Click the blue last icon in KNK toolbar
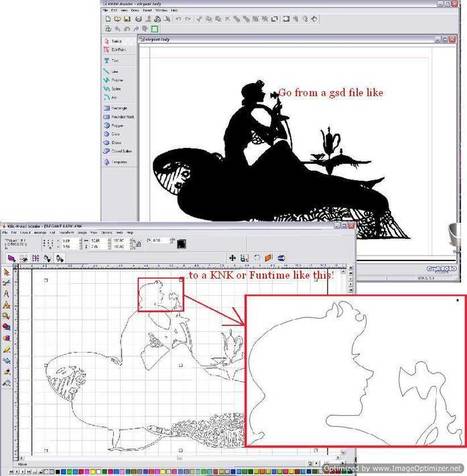Viewport: 467px width, 476px height. click(281, 258)
